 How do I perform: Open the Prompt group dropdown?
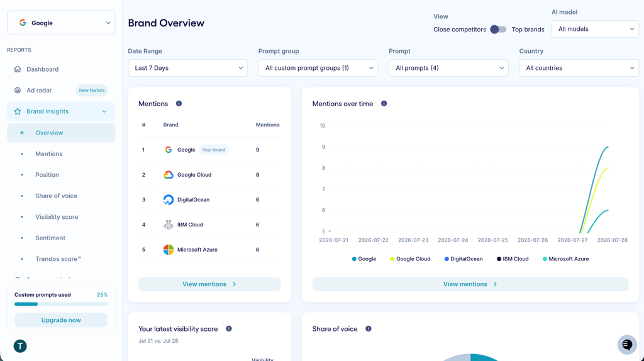318,68
